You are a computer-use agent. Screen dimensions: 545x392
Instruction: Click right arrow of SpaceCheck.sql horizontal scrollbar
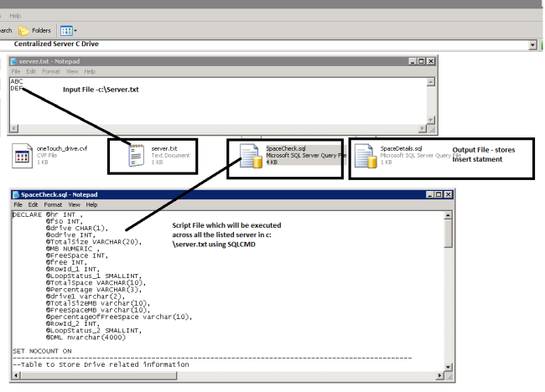coord(439,376)
